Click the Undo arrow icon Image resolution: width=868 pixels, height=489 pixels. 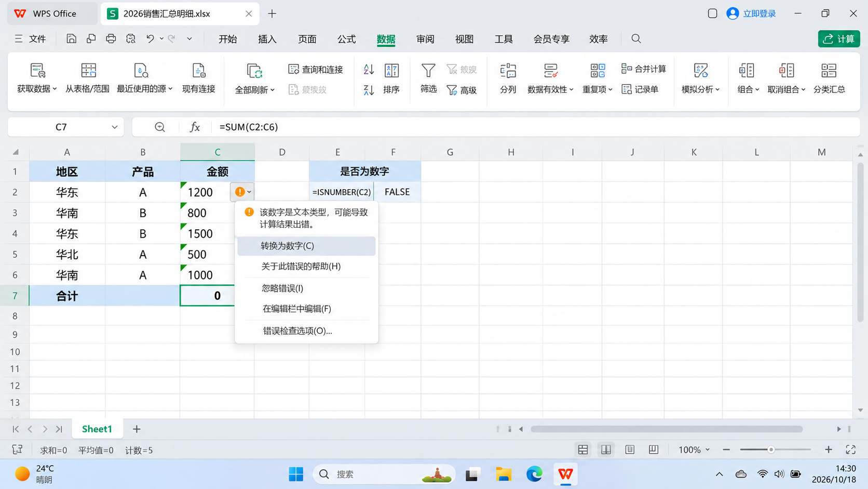pyautogui.click(x=150, y=38)
